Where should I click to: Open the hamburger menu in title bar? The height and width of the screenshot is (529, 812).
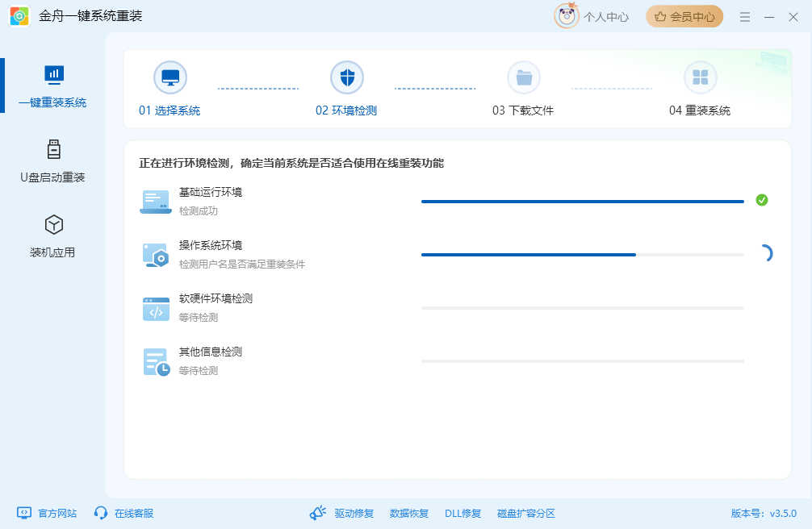(744, 16)
